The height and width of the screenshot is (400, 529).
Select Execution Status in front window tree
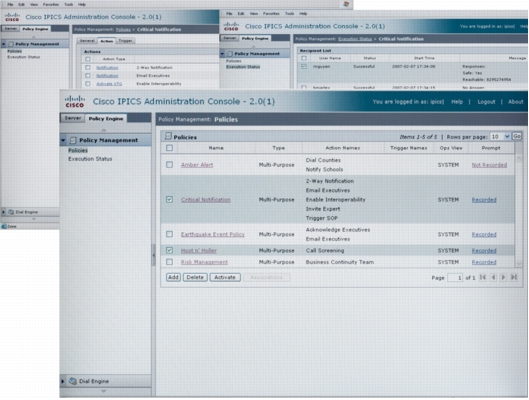90,159
